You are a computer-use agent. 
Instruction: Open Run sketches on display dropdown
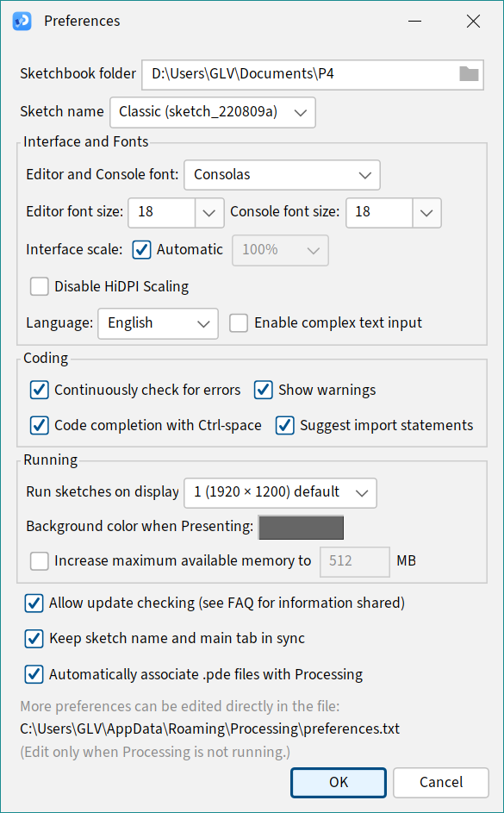click(x=280, y=492)
